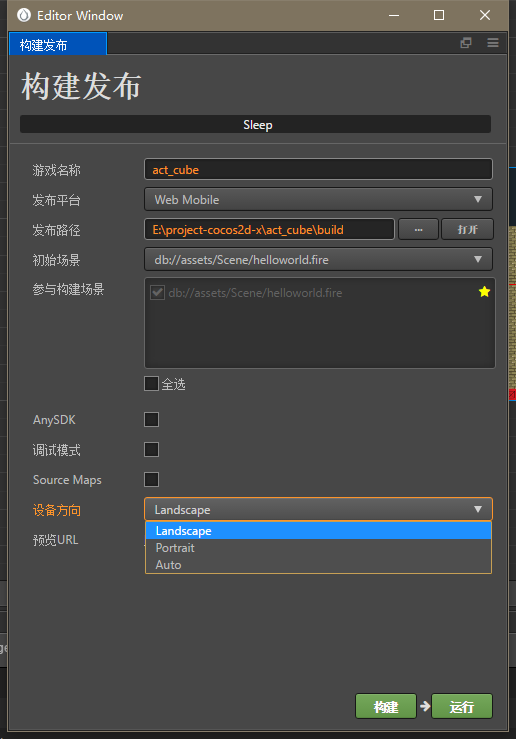516x739 pixels.
Task: Open the panel hamburger menu icon
Action: point(493,43)
